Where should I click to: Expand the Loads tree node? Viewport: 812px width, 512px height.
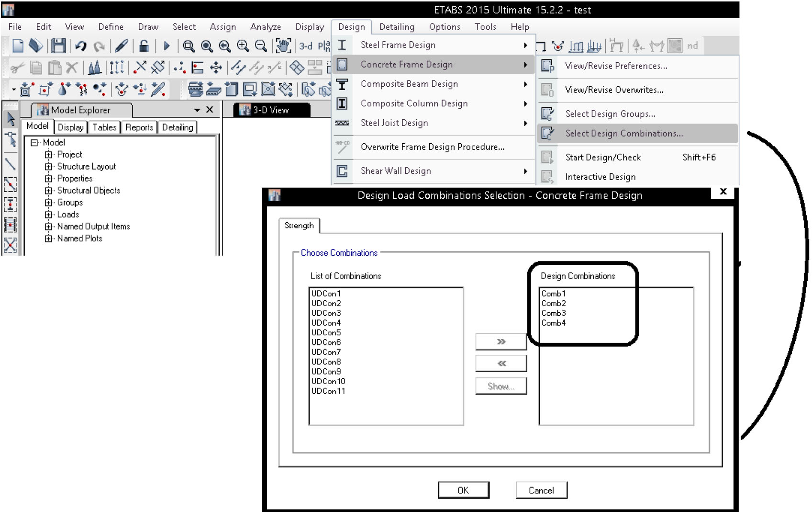click(48, 215)
